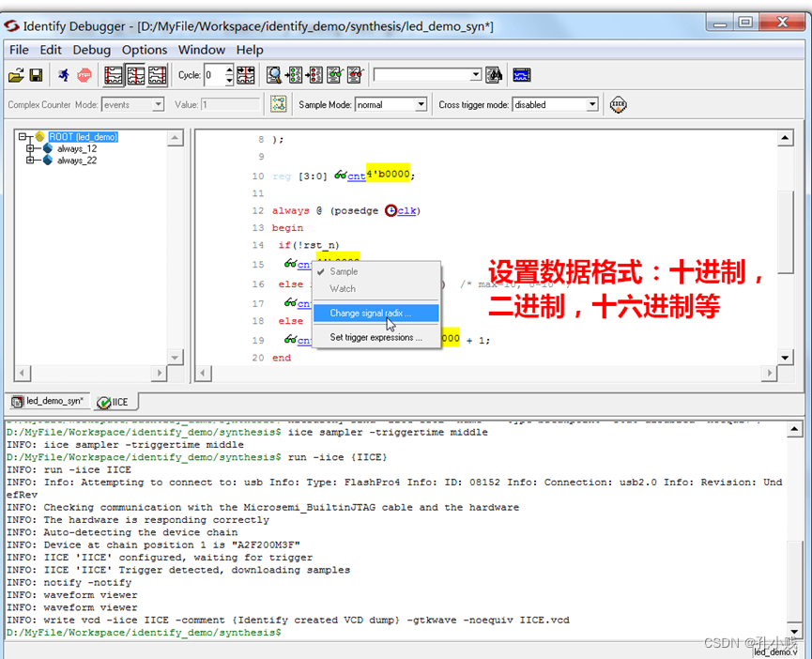Click the search magnifier toolbar icon
This screenshot has height=659, width=812.
click(x=273, y=75)
